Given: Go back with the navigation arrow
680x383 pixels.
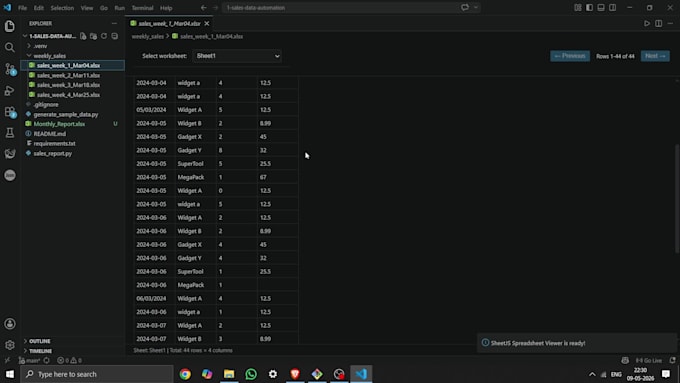Looking at the screenshot, I should click(x=203, y=8).
